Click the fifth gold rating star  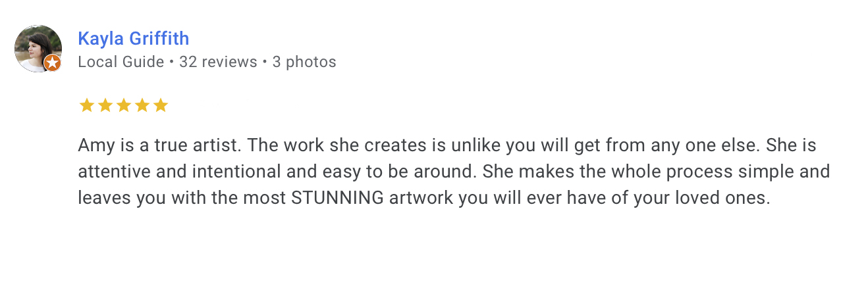(161, 106)
